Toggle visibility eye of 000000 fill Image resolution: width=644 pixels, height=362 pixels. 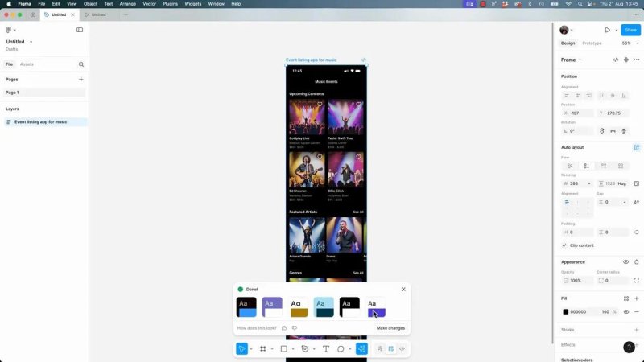(626, 311)
